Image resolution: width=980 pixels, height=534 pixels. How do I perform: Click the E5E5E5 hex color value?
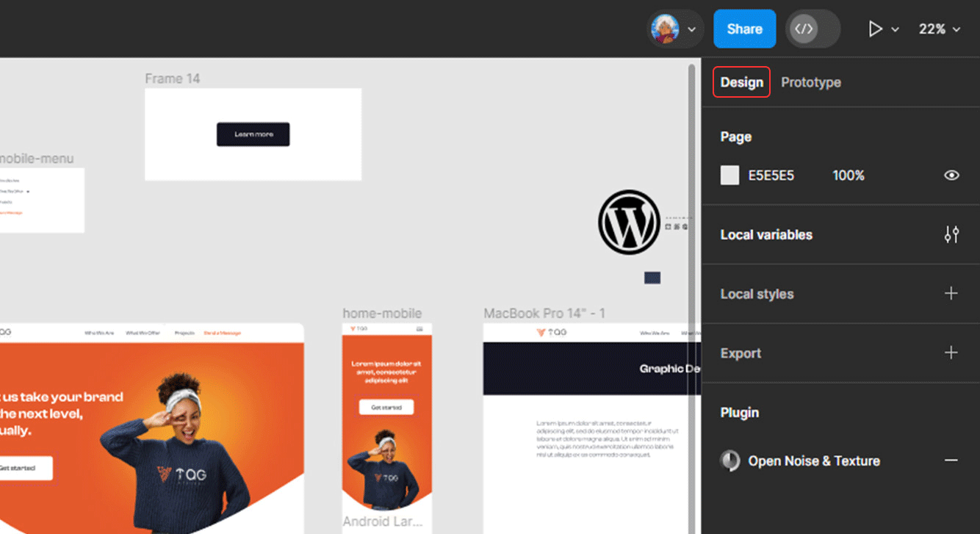coord(771,176)
